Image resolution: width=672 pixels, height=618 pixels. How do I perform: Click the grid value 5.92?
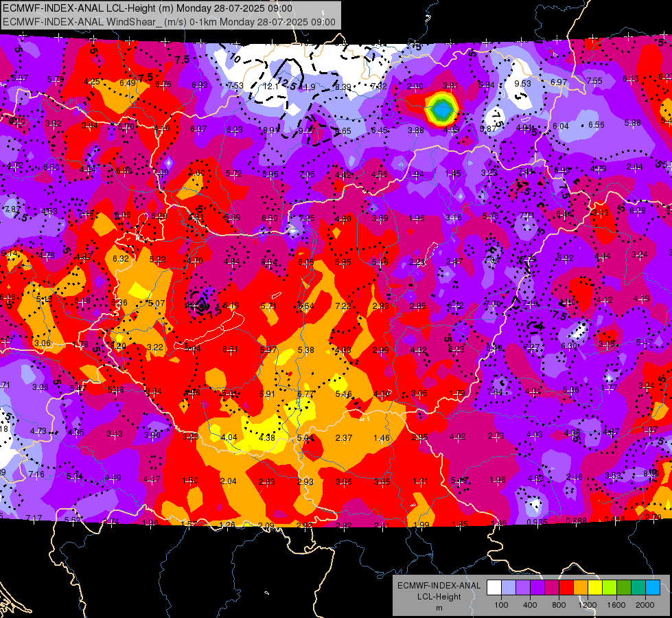pyautogui.click(x=566, y=257)
